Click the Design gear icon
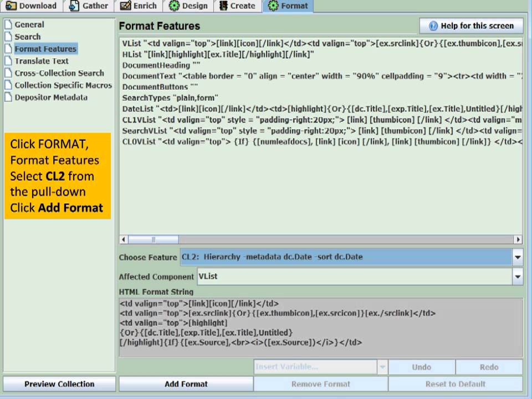Image resolution: width=532 pixels, height=399 pixels. point(174,6)
